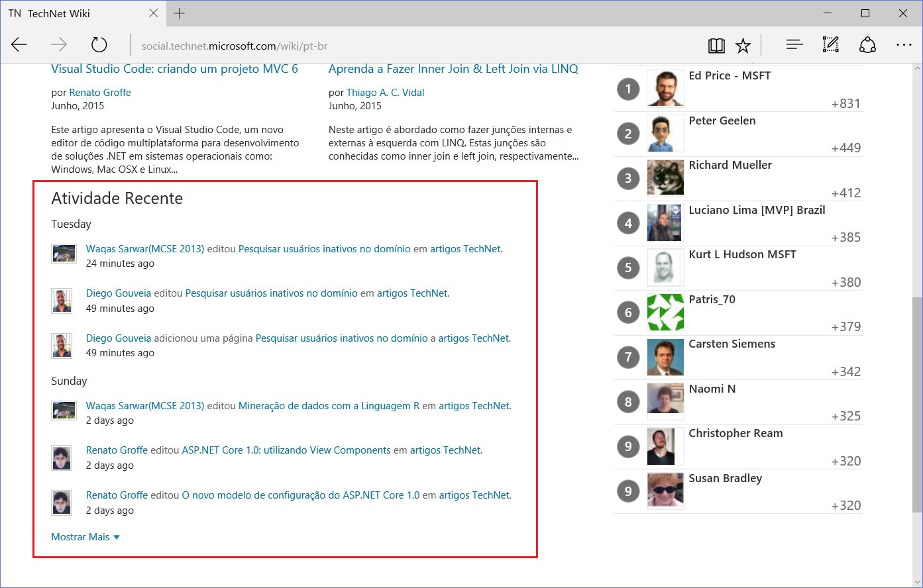Make a Web Note pen icon
Viewport: 923px width, 588px height.
pyautogui.click(x=831, y=45)
